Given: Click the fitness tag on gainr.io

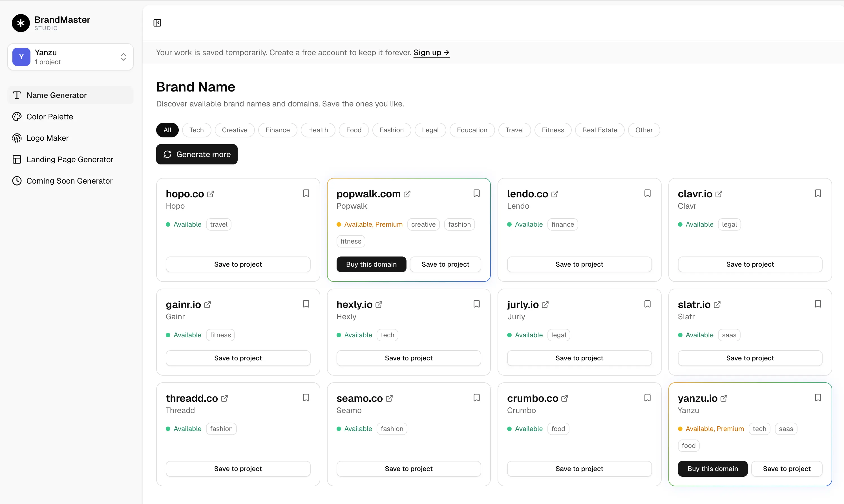Looking at the screenshot, I should [220, 335].
